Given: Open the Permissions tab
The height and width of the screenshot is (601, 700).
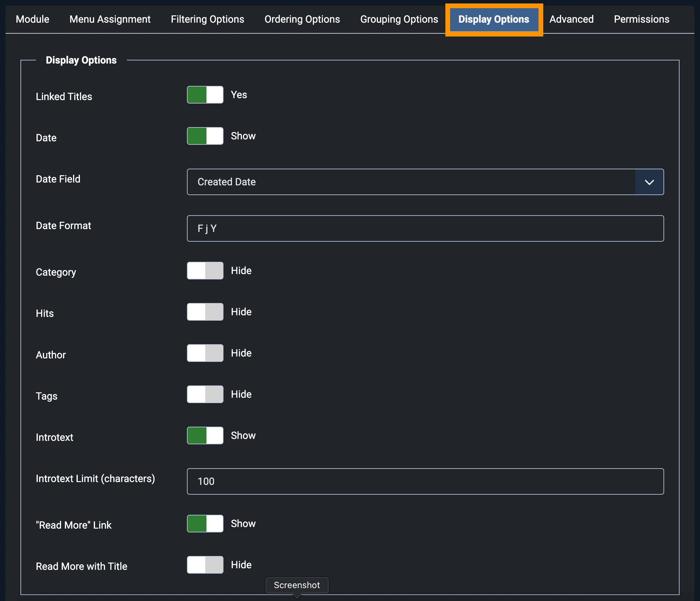Looking at the screenshot, I should [641, 19].
